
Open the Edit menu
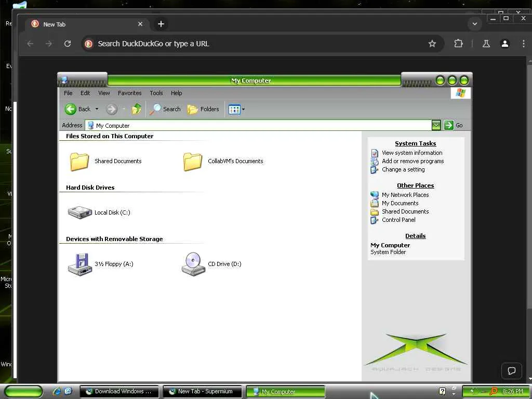click(x=85, y=93)
